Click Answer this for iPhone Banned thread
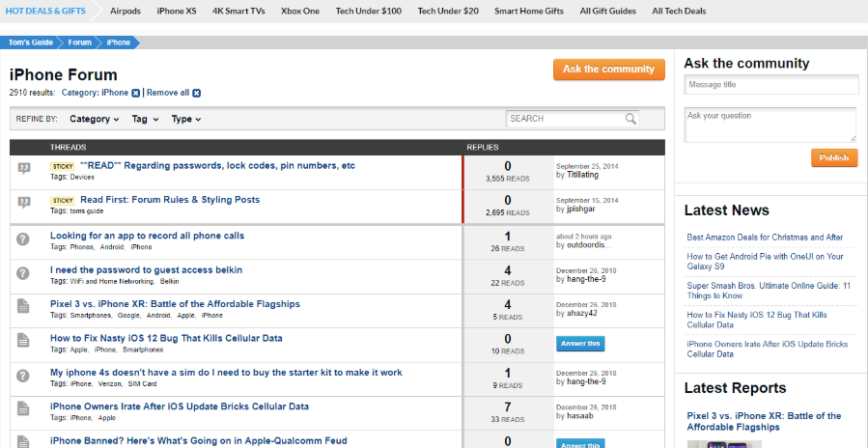The image size is (868, 448). point(580,443)
